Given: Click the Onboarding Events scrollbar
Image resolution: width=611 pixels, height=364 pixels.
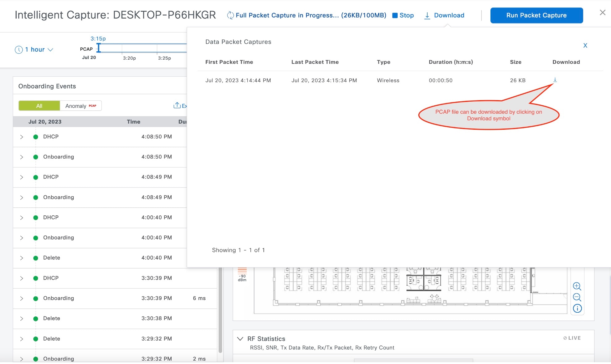Looking at the screenshot, I should (220, 309).
